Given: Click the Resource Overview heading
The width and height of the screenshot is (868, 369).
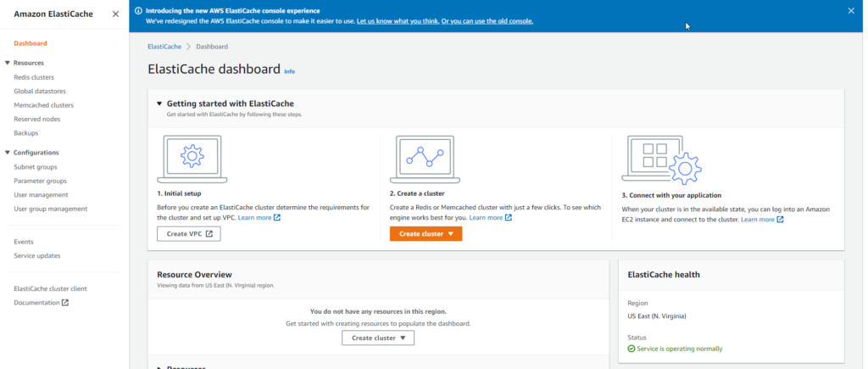Looking at the screenshot, I should coord(194,274).
